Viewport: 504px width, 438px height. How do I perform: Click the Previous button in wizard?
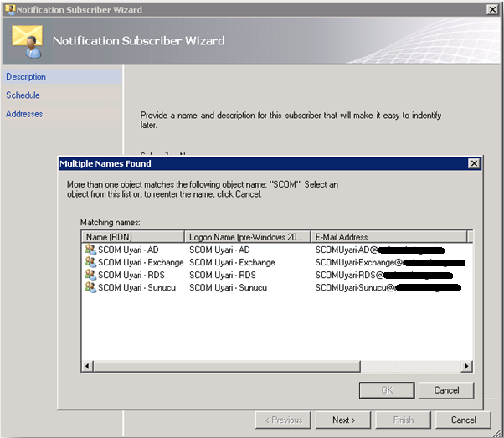tap(283, 420)
